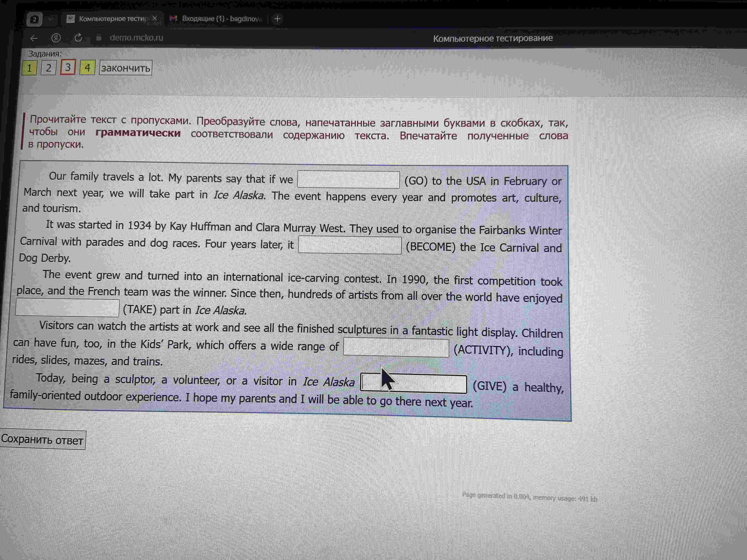Close the Компьютерное тестирование tab

tap(155, 18)
